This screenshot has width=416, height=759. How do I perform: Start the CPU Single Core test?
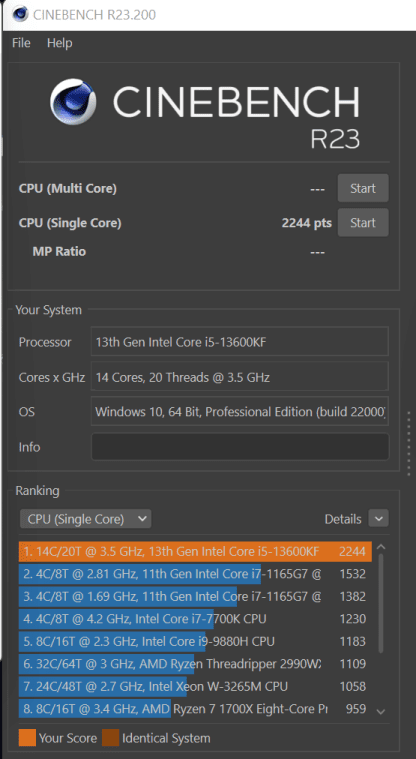pos(363,222)
